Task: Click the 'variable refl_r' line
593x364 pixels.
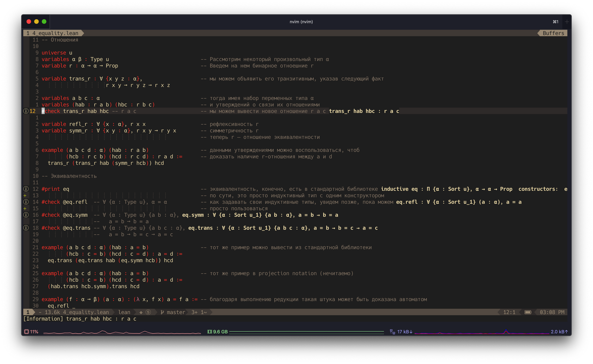Action: (x=93, y=124)
